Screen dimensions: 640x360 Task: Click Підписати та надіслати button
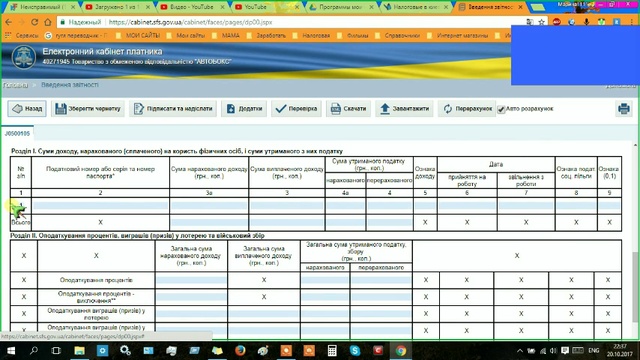[173, 109]
